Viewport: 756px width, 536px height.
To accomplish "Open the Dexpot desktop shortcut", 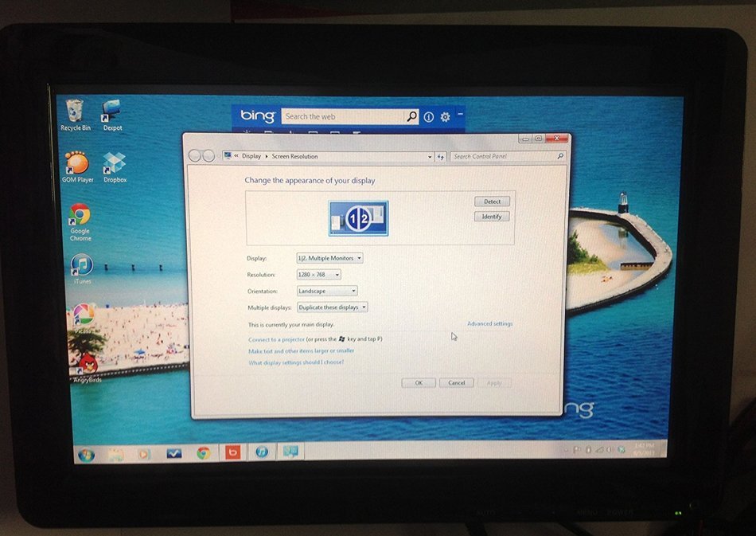I will click(112, 115).
